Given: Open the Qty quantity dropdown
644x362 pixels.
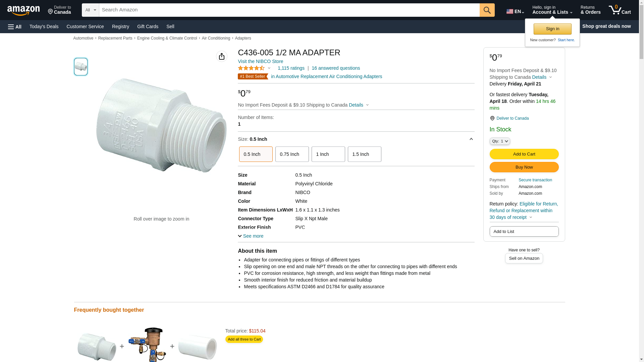Looking at the screenshot, I should coord(500,141).
